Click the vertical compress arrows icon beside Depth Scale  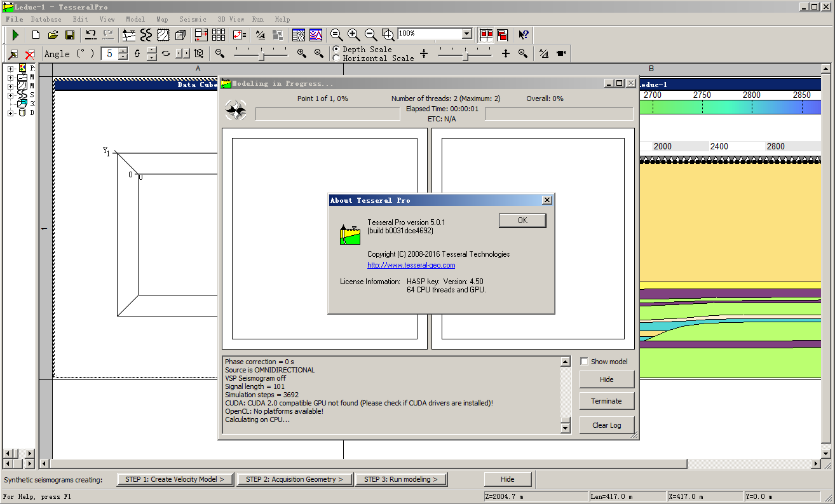tap(424, 53)
